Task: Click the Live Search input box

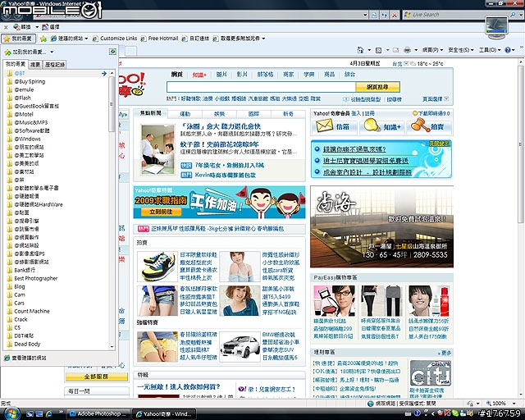Action: click(456, 15)
